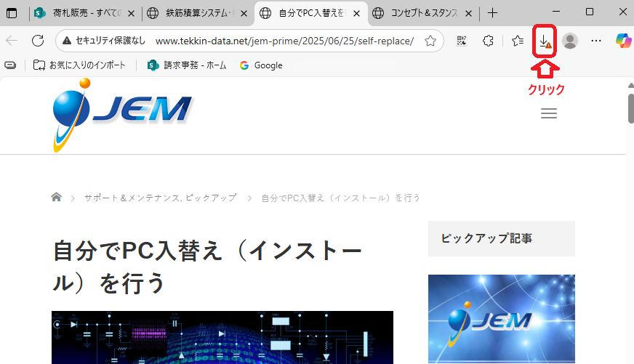Open the Extensions puzzle icon
The height and width of the screenshot is (364, 634).
click(488, 41)
